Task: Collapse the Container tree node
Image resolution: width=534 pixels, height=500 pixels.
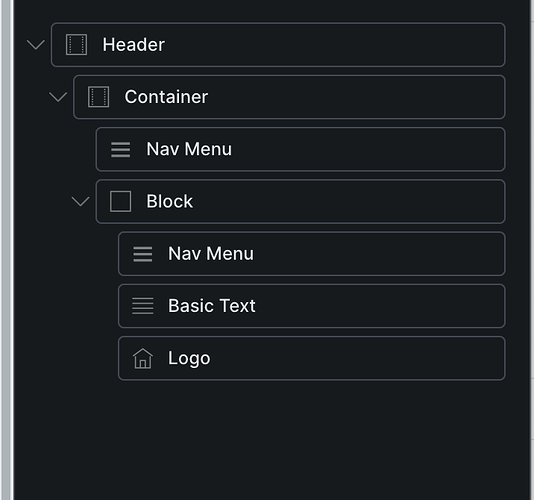Action: pyautogui.click(x=58, y=97)
